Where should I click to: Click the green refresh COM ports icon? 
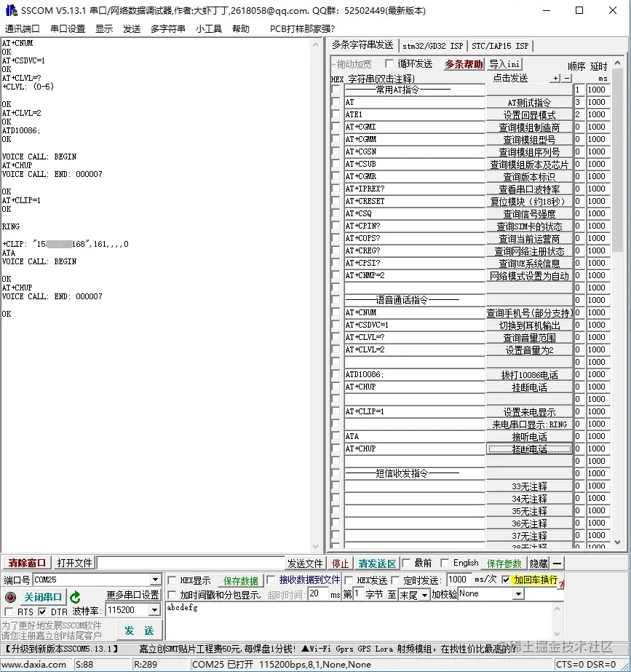(x=74, y=596)
